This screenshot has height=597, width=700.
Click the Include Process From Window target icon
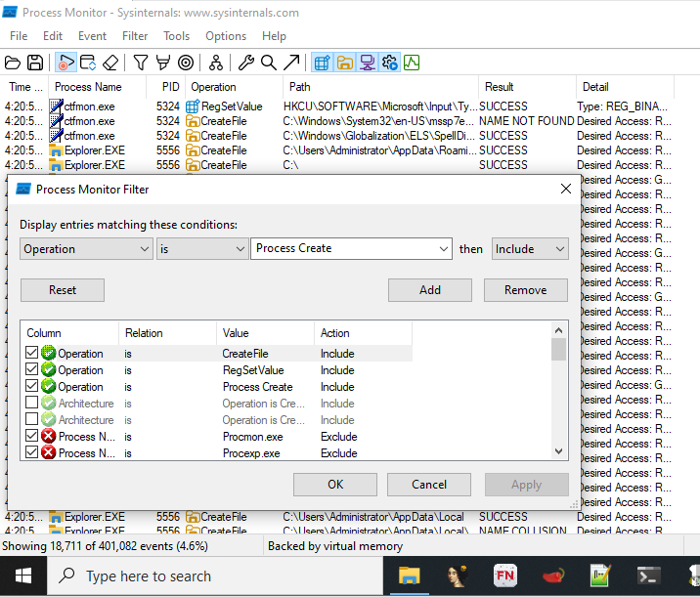click(x=186, y=63)
